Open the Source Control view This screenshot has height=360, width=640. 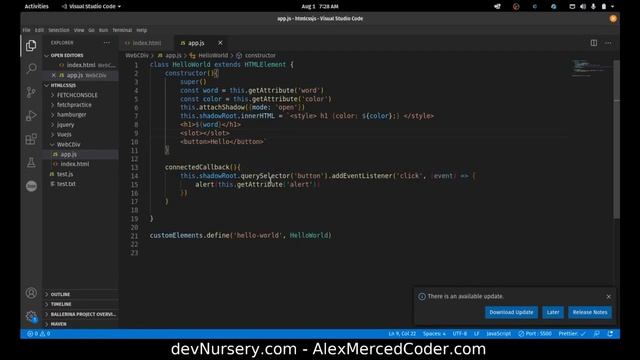click(x=31, y=92)
